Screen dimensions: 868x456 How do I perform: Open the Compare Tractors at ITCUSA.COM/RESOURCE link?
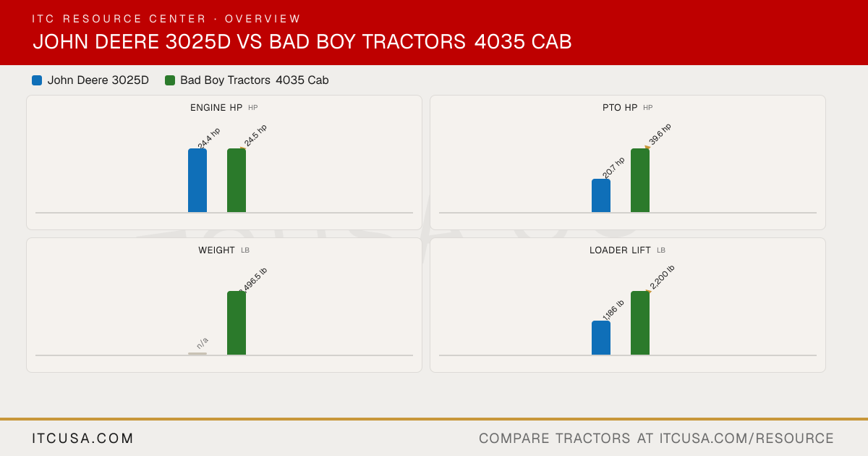656,439
